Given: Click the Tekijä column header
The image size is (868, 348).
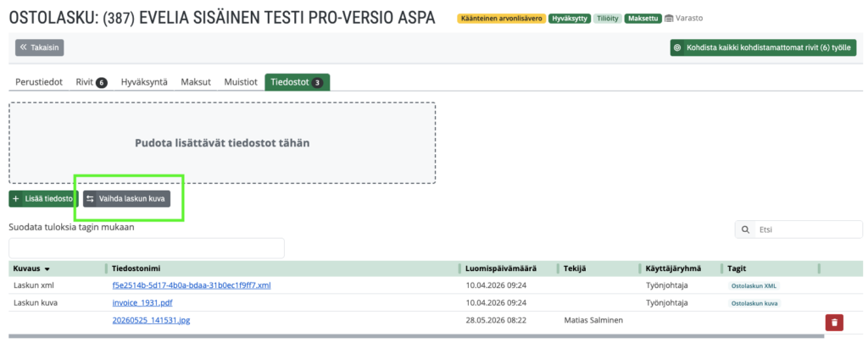Looking at the screenshot, I should tap(575, 269).
